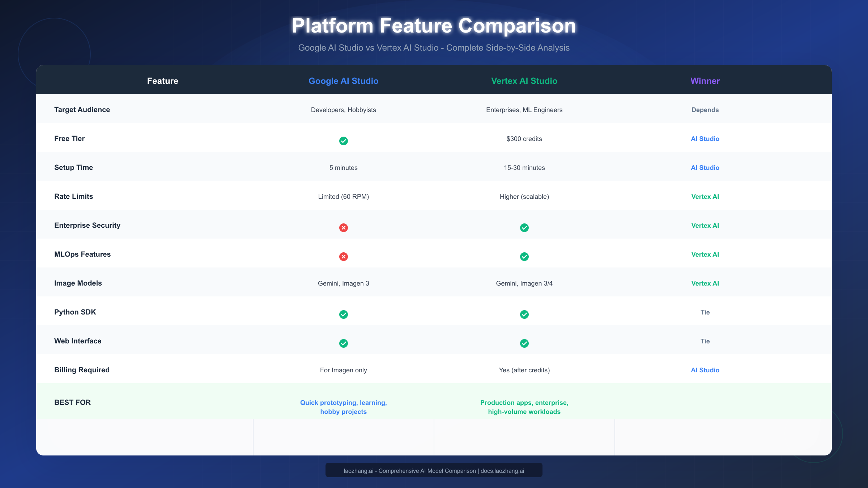Click the green highlighted BEST FOR row

point(434,402)
